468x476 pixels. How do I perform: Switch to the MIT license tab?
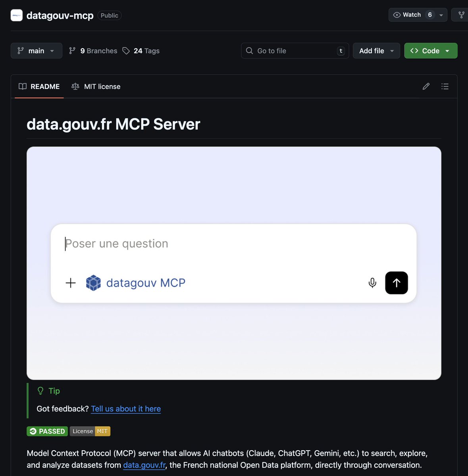tap(96, 86)
